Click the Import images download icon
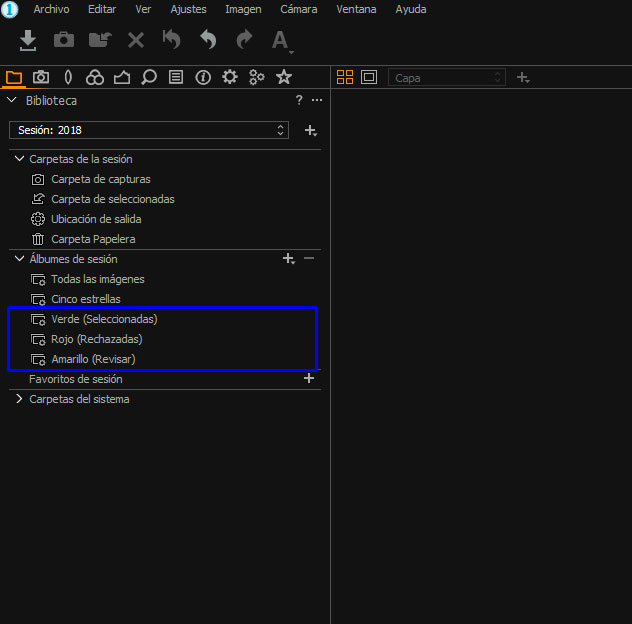The image size is (632, 624). point(29,40)
